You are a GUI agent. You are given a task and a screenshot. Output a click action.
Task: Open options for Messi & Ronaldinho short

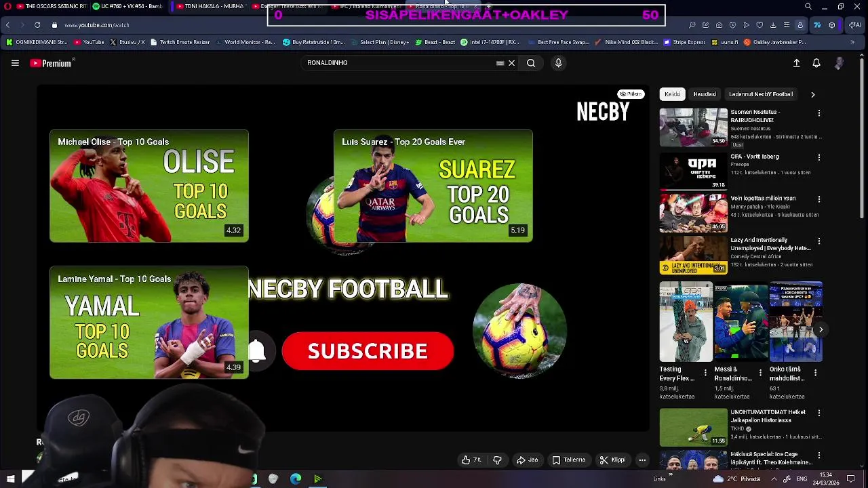760,373
